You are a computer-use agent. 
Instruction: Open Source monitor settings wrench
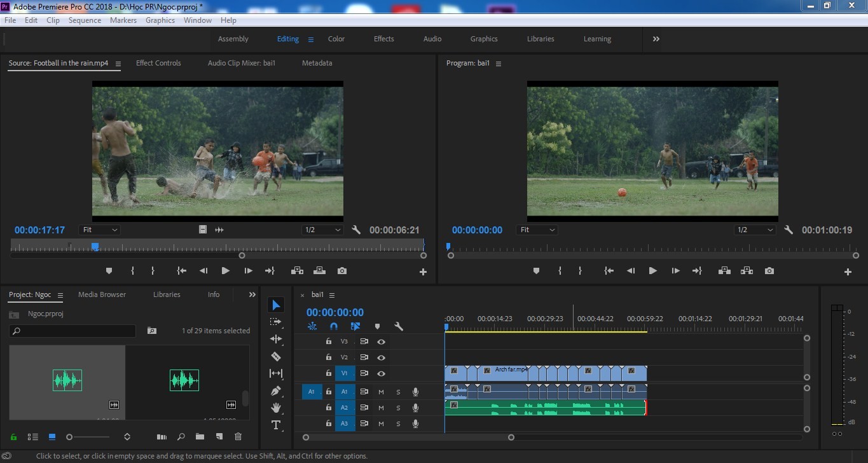pyautogui.click(x=356, y=230)
